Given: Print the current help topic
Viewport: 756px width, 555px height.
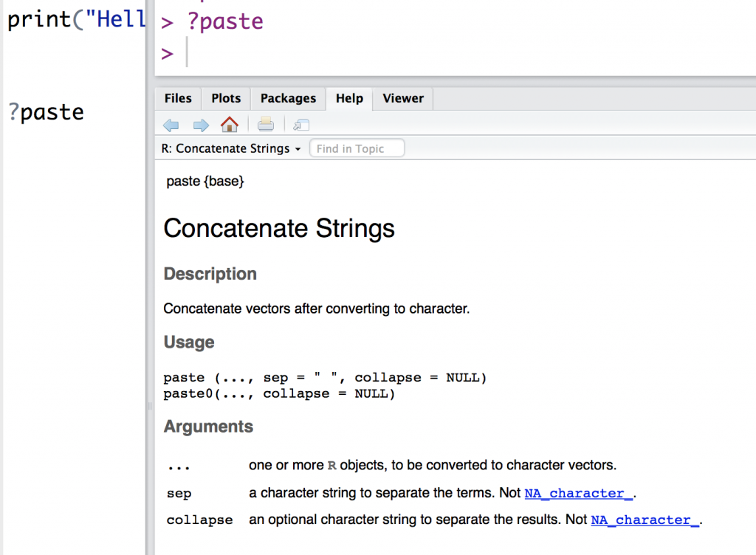Looking at the screenshot, I should coord(266,125).
